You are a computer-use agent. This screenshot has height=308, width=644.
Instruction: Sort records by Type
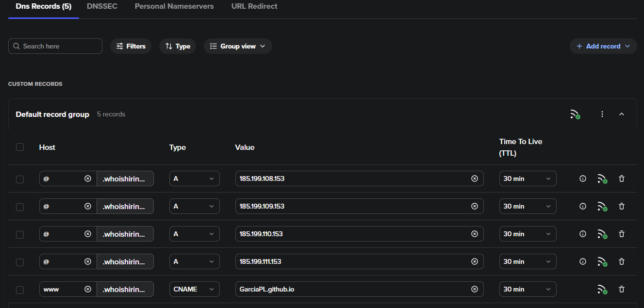(x=178, y=46)
